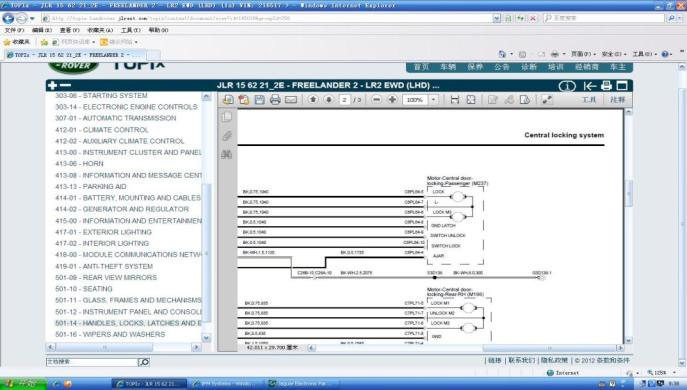The image size is (687, 390).
Task: Show the page thumbnails side panel
Action: coord(227,117)
